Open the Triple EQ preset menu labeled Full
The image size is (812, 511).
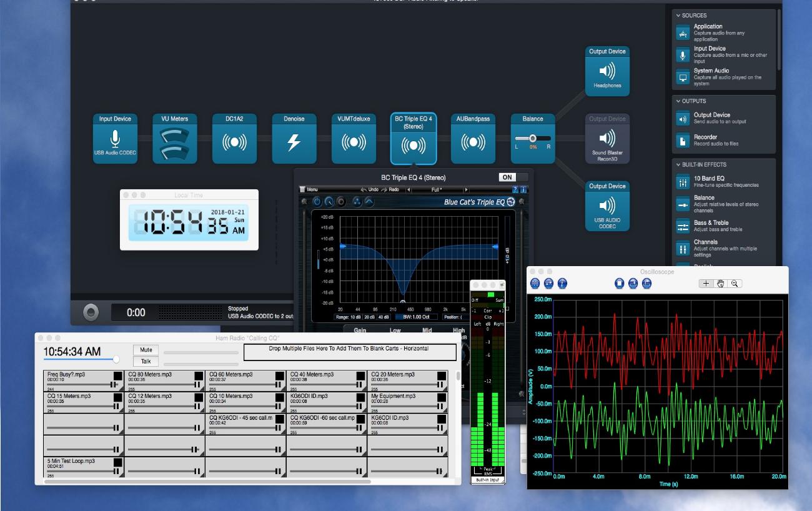coord(437,189)
